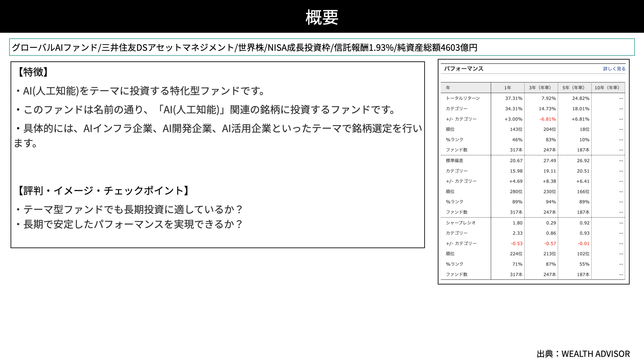Click the 【特徴】 heading
The height and width of the screenshot is (362, 644).
(x=33, y=72)
